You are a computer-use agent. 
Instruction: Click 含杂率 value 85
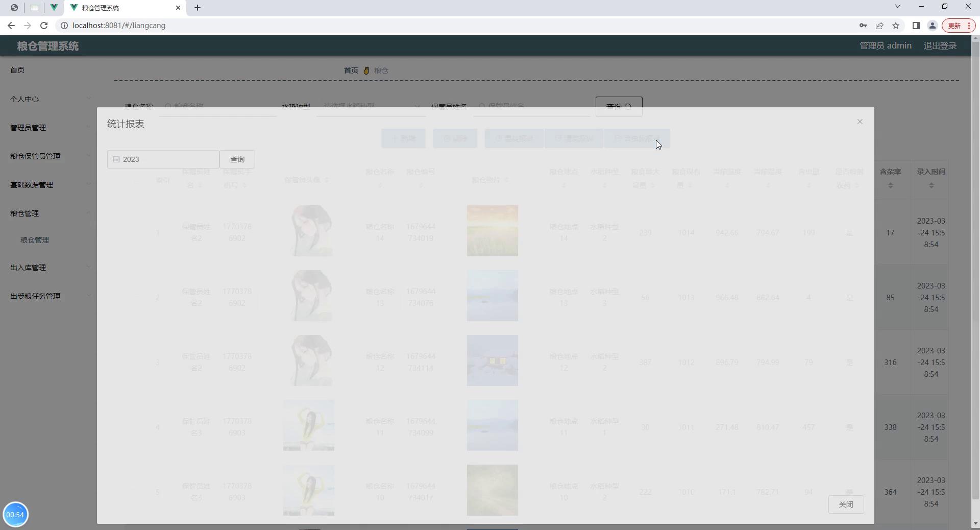(890, 298)
